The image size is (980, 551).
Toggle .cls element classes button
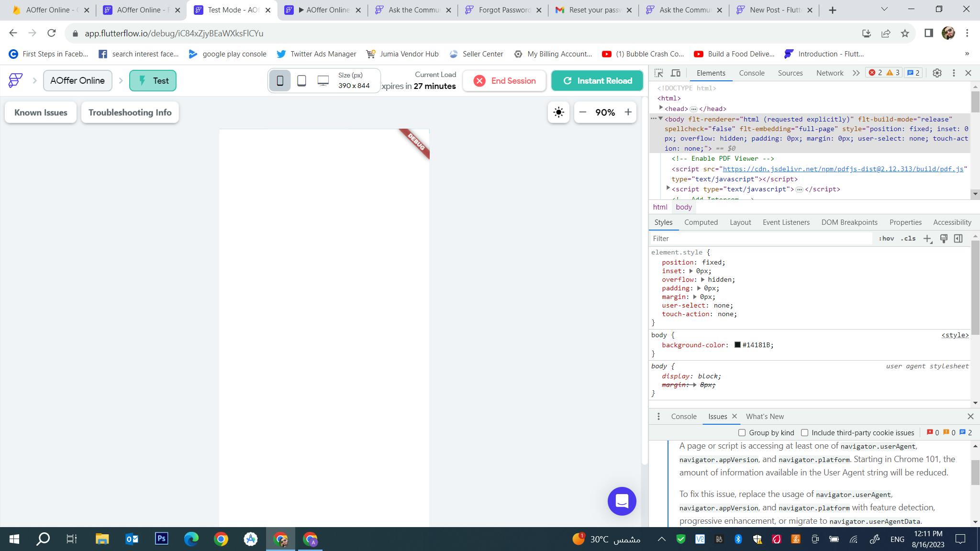(x=908, y=239)
